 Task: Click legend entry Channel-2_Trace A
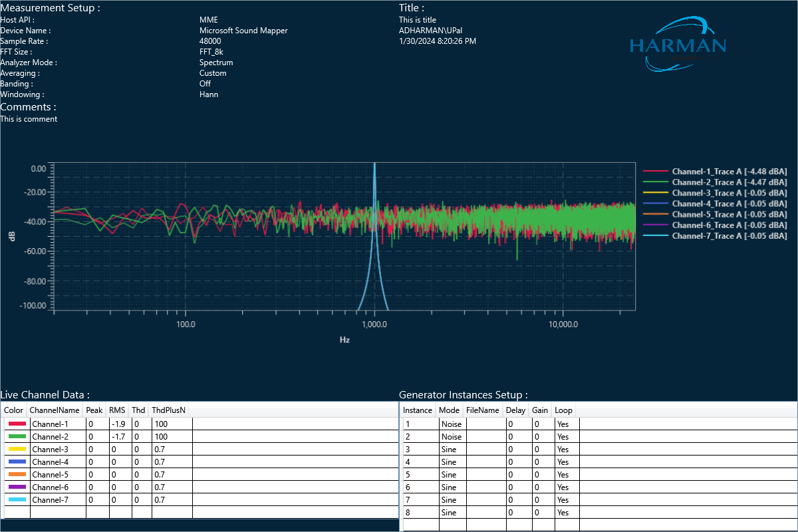click(x=716, y=182)
